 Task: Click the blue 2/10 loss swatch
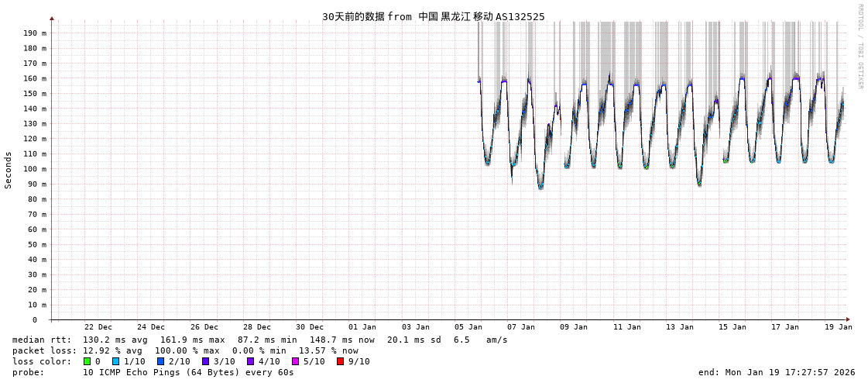coord(161,361)
